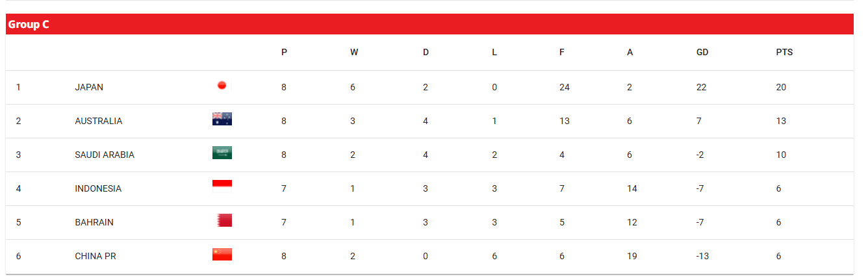Click the GD column header
The image size is (868, 280).
tap(702, 52)
